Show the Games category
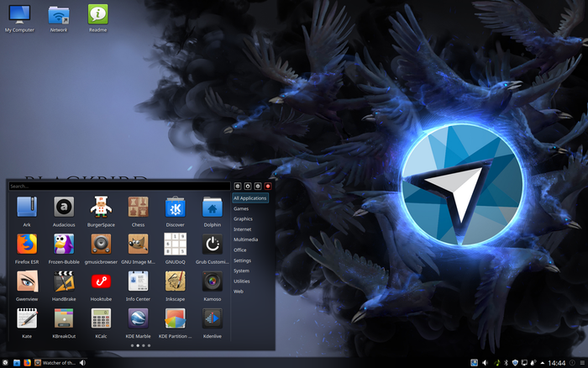588x368 pixels. pyautogui.click(x=241, y=208)
